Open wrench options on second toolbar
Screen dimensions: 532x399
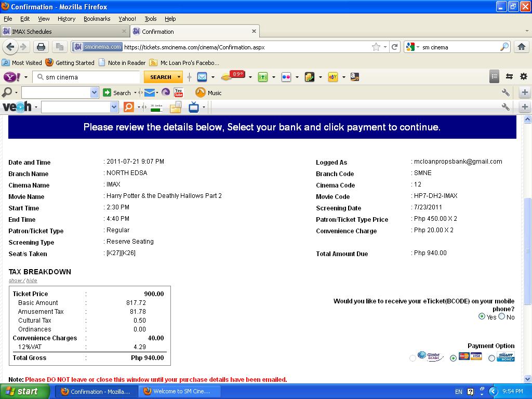coord(506,92)
